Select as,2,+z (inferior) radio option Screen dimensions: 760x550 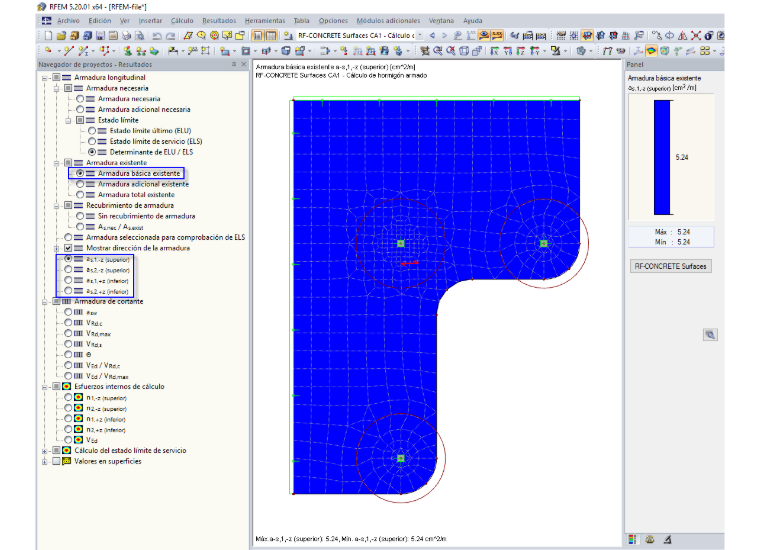pos(68,291)
